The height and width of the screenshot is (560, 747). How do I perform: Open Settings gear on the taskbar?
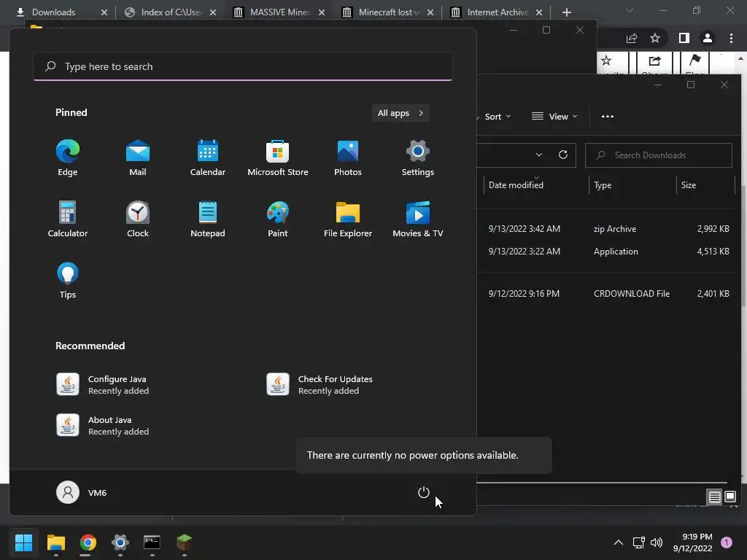pyautogui.click(x=120, y=542)
